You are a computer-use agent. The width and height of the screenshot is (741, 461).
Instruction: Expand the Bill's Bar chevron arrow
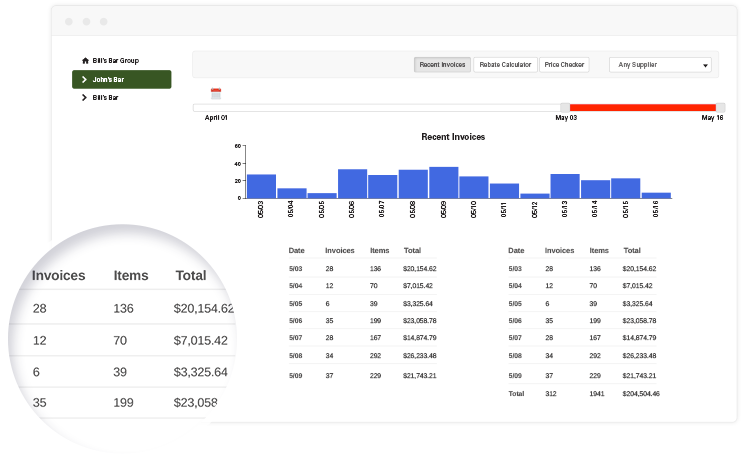(84, 98)
